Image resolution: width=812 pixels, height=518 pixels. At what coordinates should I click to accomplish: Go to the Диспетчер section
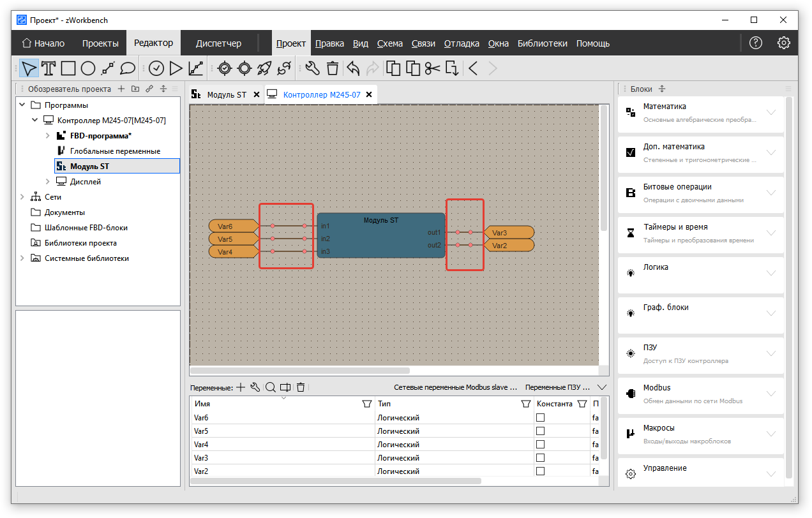218,43
